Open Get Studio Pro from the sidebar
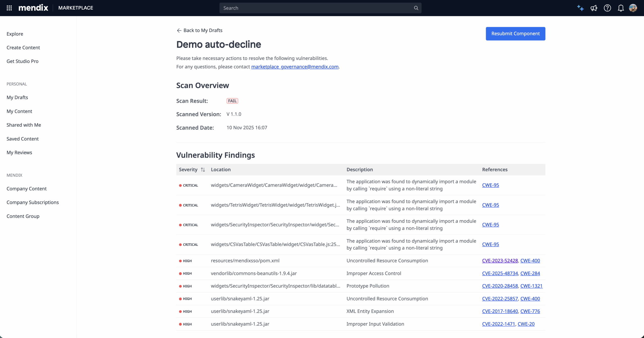Image resolution: width=644 pixels, height=338 pixels. point(22,61)
